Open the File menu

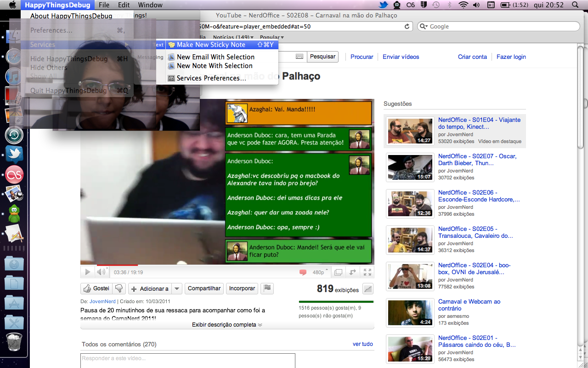(x=104, y=5)
